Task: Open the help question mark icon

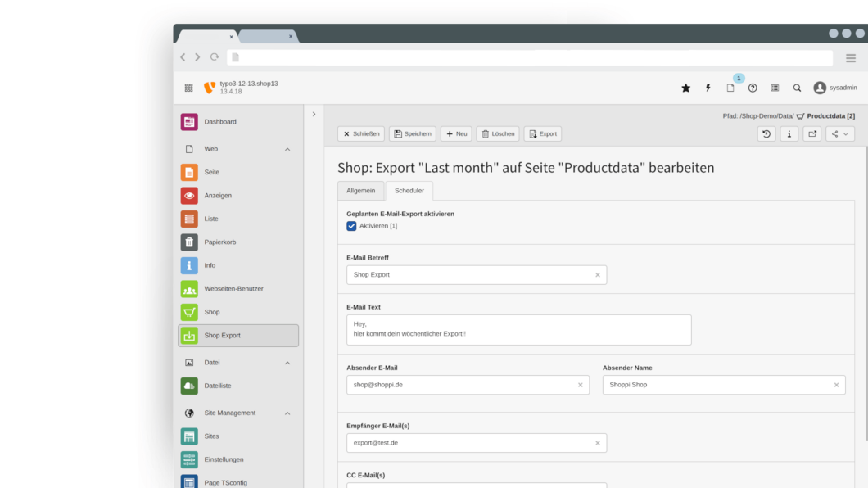Action: point(753,88)
